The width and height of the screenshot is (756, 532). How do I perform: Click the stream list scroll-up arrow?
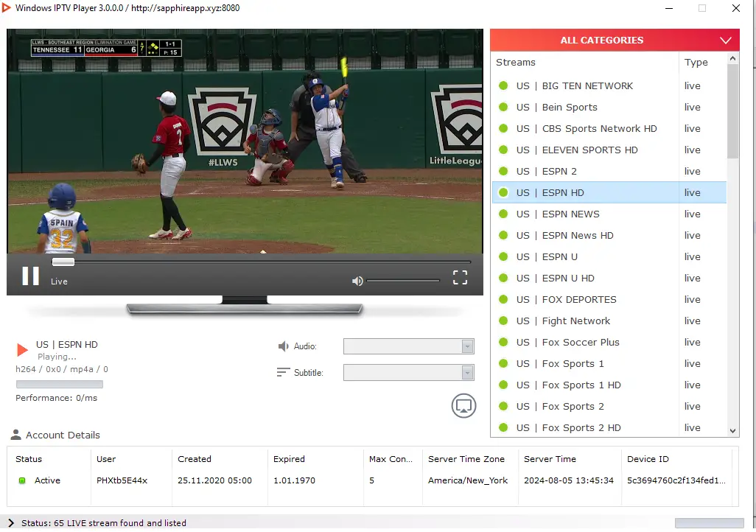tap(733, 58)
